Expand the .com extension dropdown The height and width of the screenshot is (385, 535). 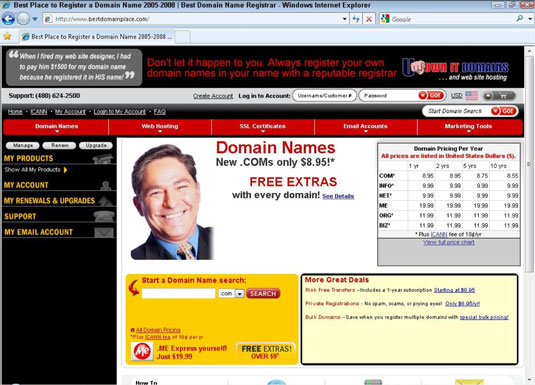pyautogui.click(x=240, y=294)
